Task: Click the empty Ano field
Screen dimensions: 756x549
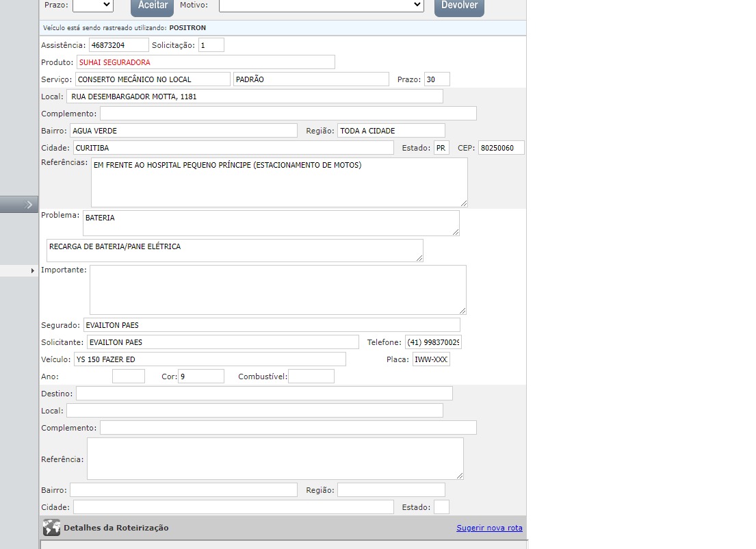Action: [x=129, y=376]
